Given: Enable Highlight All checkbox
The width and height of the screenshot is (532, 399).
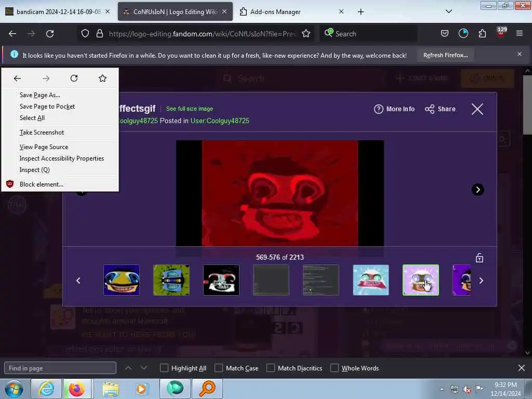Looking at the screenshot, I should click(x=164, y=368).
